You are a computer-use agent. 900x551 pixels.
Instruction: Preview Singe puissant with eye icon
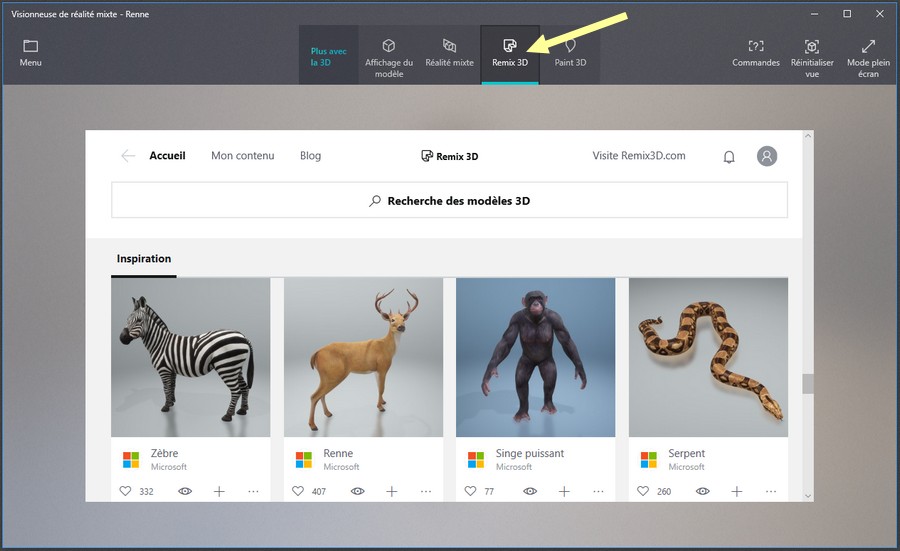(530, 491)
